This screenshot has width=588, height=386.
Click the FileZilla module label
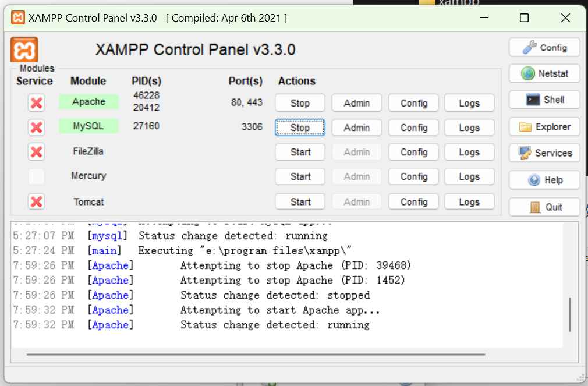[88, 151]
